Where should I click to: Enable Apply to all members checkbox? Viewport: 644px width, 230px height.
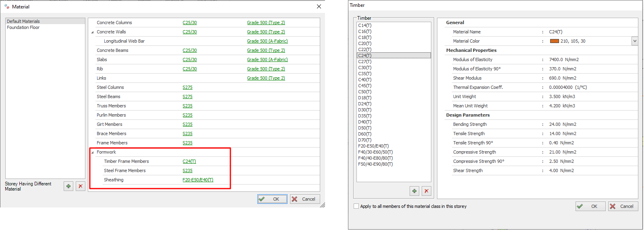(356, 206)
